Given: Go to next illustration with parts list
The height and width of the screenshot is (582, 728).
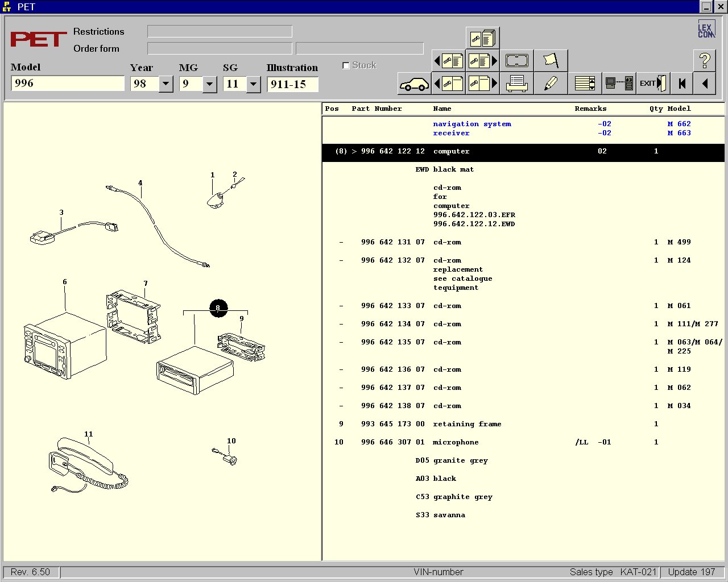Looking at the screenshot, I should 482,60.
